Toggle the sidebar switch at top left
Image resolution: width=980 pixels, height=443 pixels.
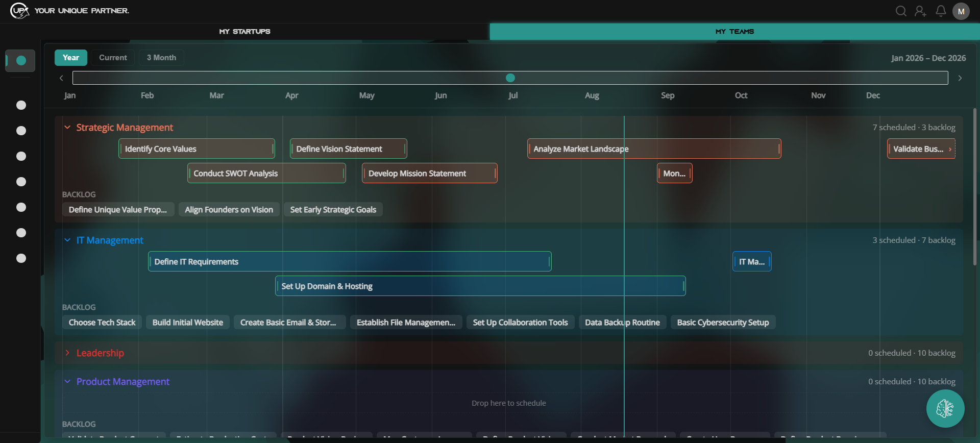click(20, 61)
